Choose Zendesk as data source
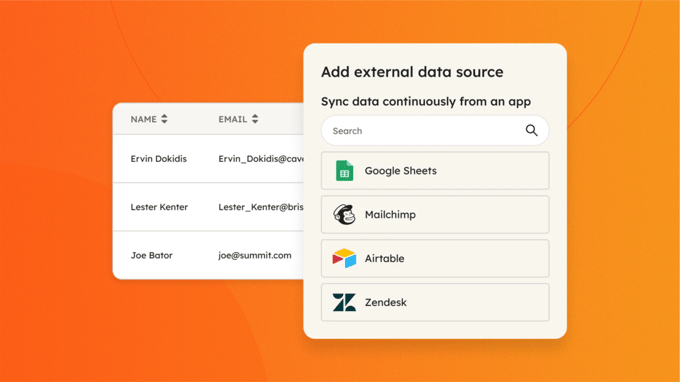 435,302
